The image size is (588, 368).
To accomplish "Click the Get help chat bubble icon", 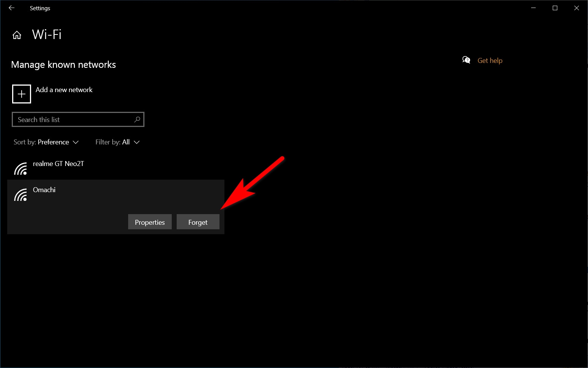I will pos(466,60).
